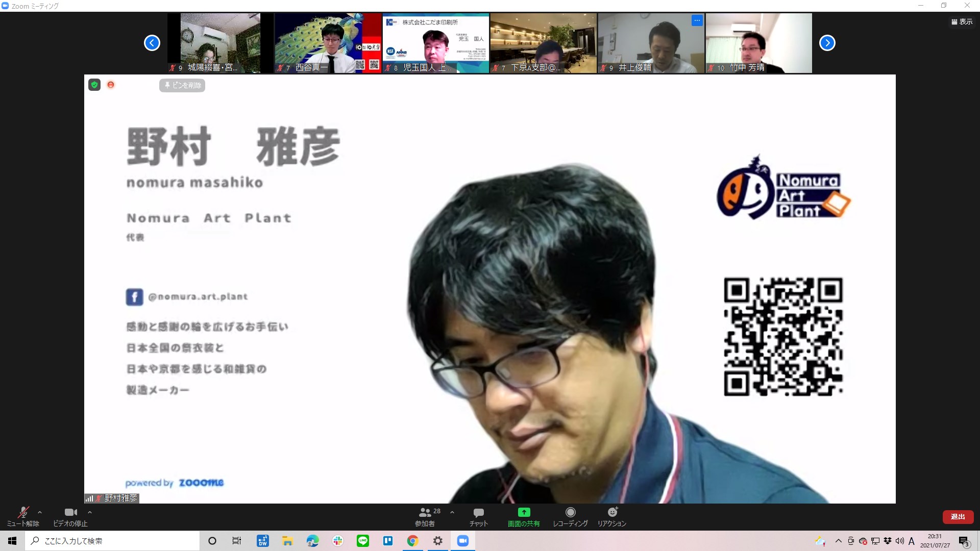
Task: Expand participants options arrow
Action: tap(452, 512)
